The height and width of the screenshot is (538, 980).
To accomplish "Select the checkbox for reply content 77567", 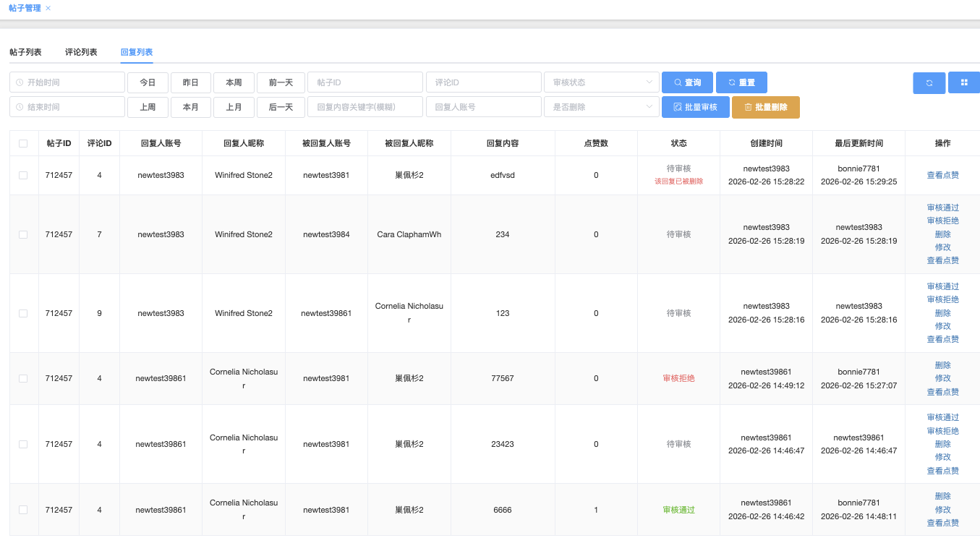I will pyautogui.click(x=23, y=378).
